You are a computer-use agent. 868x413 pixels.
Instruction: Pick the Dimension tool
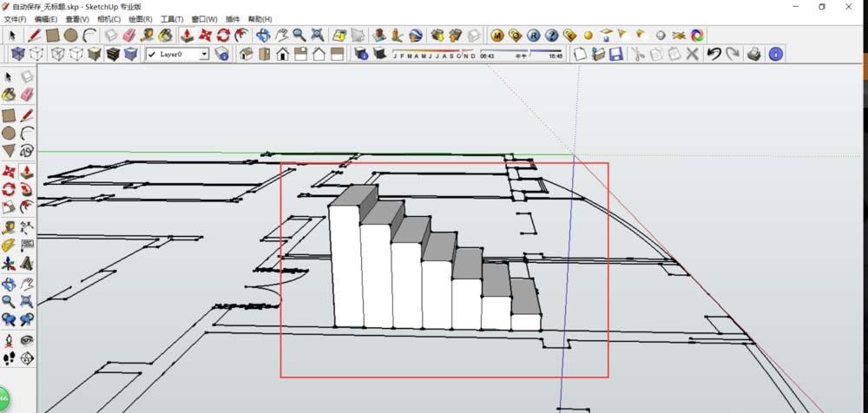(x=27, y=227)
